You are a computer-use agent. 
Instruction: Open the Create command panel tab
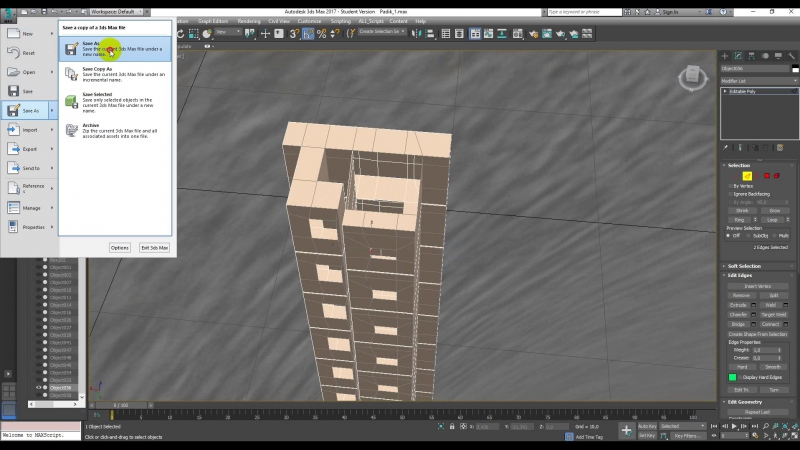pyautogui.click(x=725, y=56)
